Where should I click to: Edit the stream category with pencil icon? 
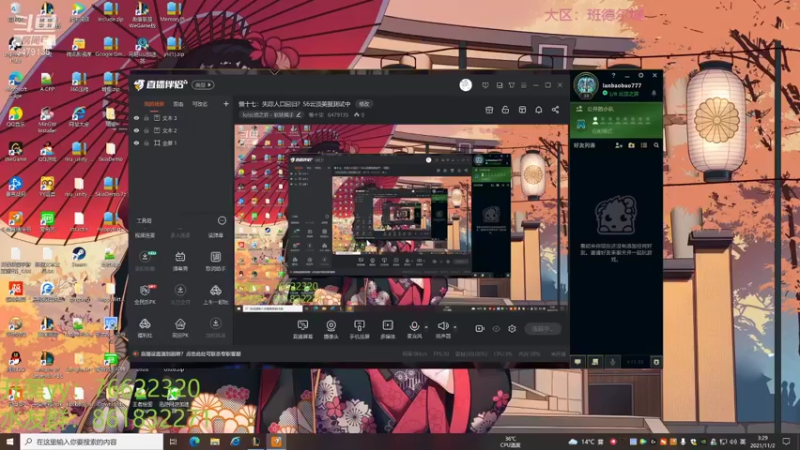point(298,115)
